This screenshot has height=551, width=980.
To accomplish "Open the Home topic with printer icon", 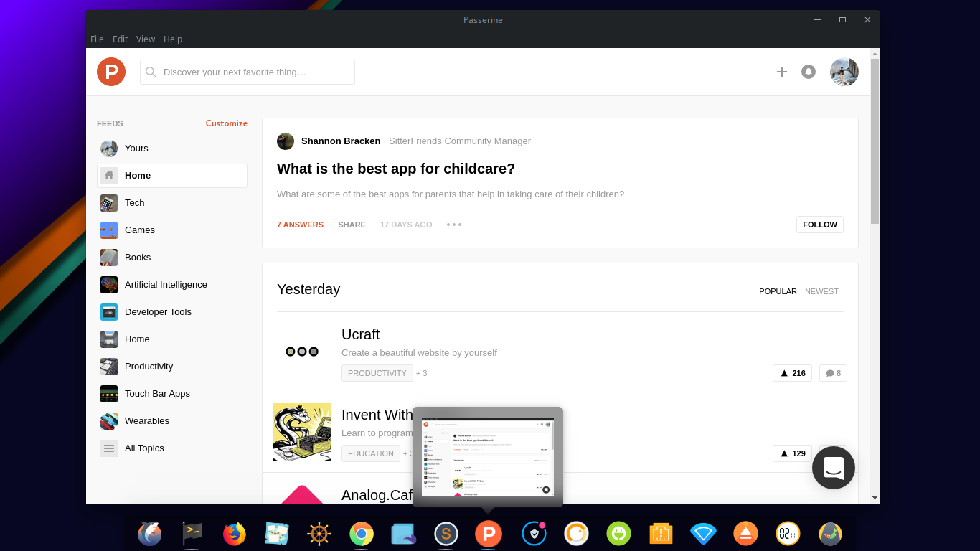I will (172, 339).
